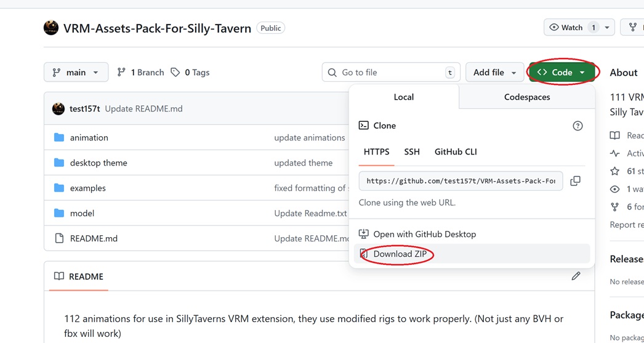Click Download ZIP
This screenshot has width=644, height=343.
[x=400, y=254]
